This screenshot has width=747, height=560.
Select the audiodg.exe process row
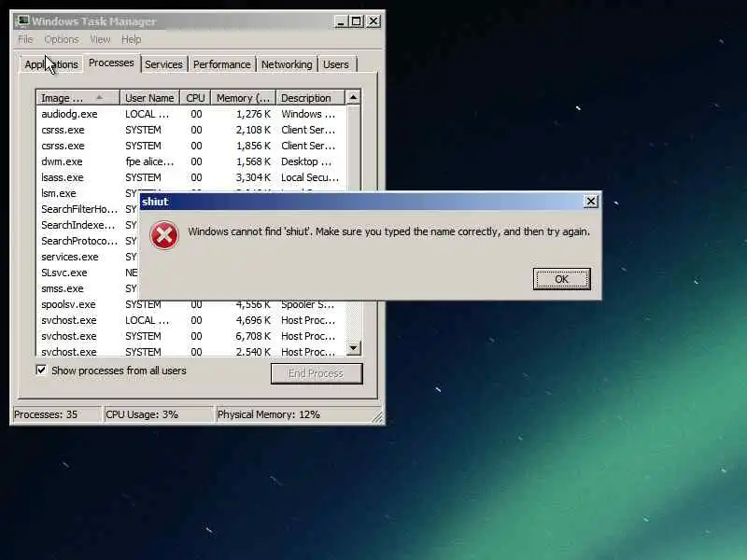tap(191, 114)
